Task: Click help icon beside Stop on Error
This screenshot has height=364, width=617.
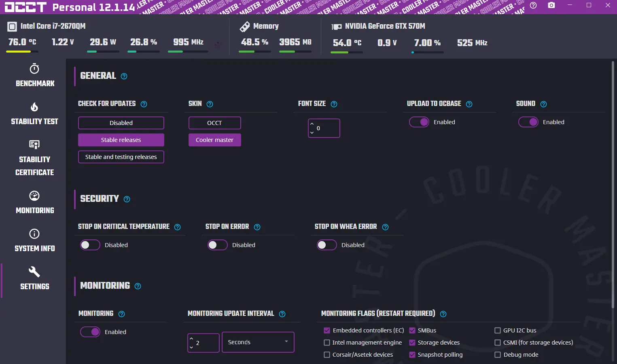Action: [257, 227]
